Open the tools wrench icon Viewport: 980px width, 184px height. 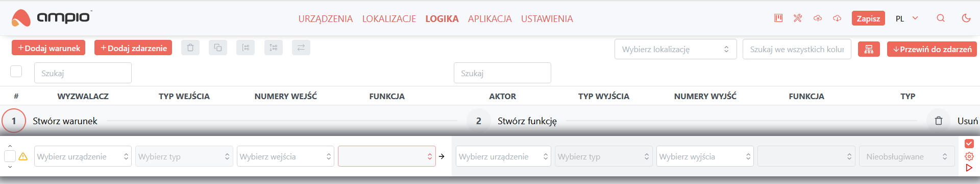tap(798, 18)
